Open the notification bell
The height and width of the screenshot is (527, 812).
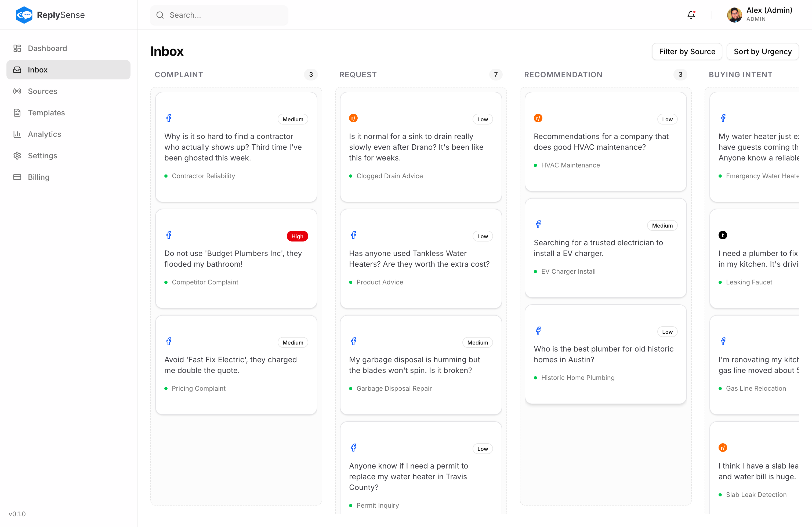(691, 15)
